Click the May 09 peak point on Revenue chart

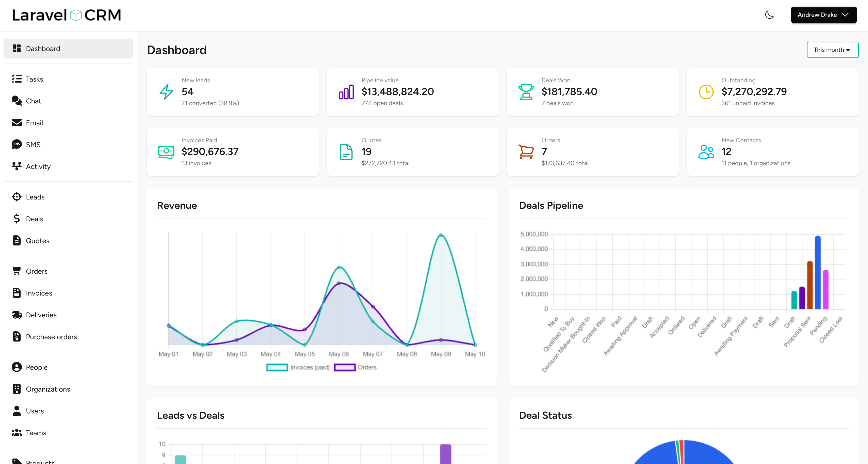pos(441,235)
